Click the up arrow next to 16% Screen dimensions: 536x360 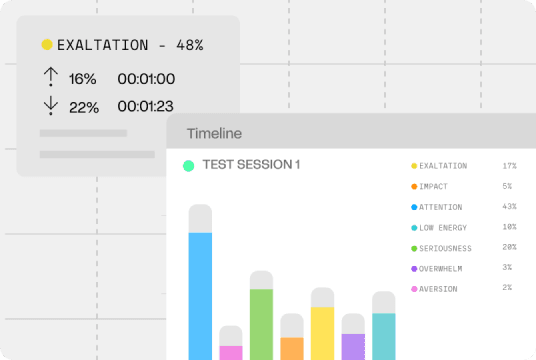[51, 77]
